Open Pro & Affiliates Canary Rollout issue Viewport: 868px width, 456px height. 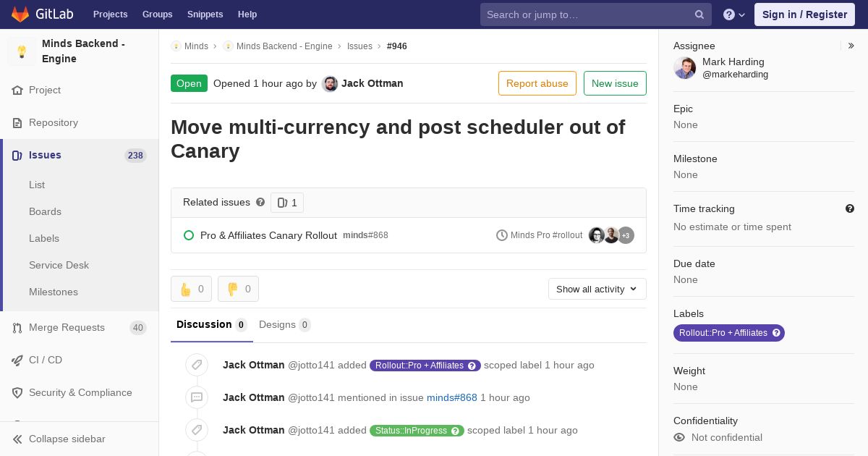click(268, 235)
